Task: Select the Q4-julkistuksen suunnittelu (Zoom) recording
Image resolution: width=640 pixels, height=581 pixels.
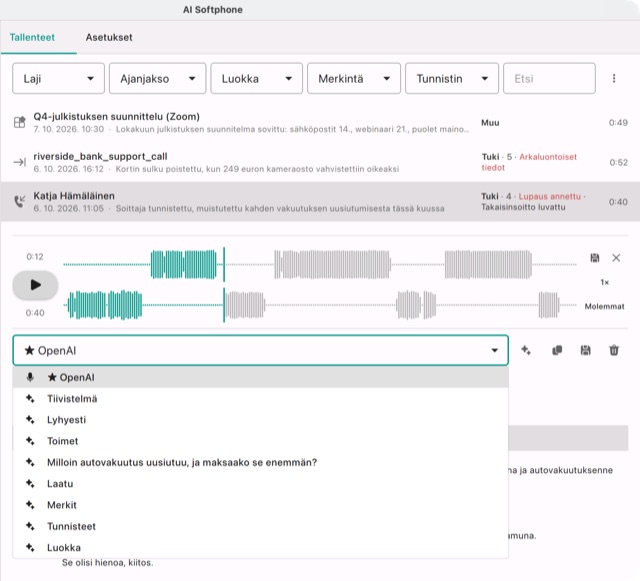Action: tap(320, 122)
